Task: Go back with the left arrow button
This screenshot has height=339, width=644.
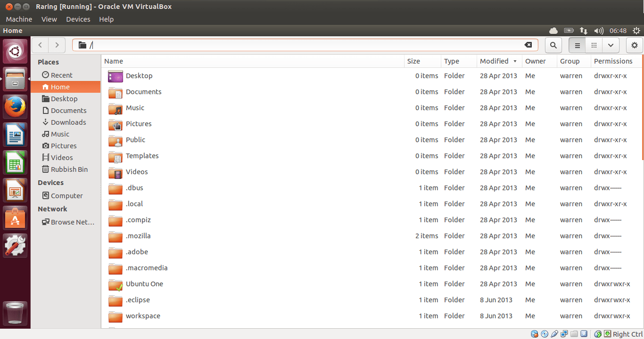Action: [40, 45]
